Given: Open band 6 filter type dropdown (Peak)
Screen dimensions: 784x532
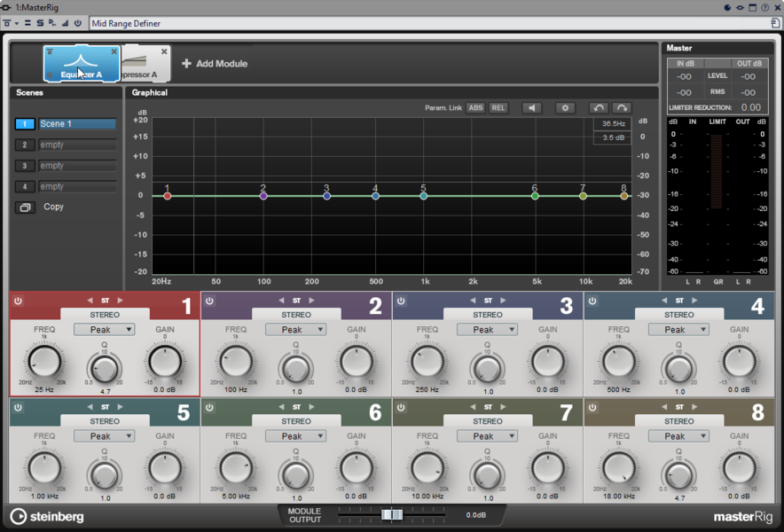Looking at the screenshot, I should (295, 436).
